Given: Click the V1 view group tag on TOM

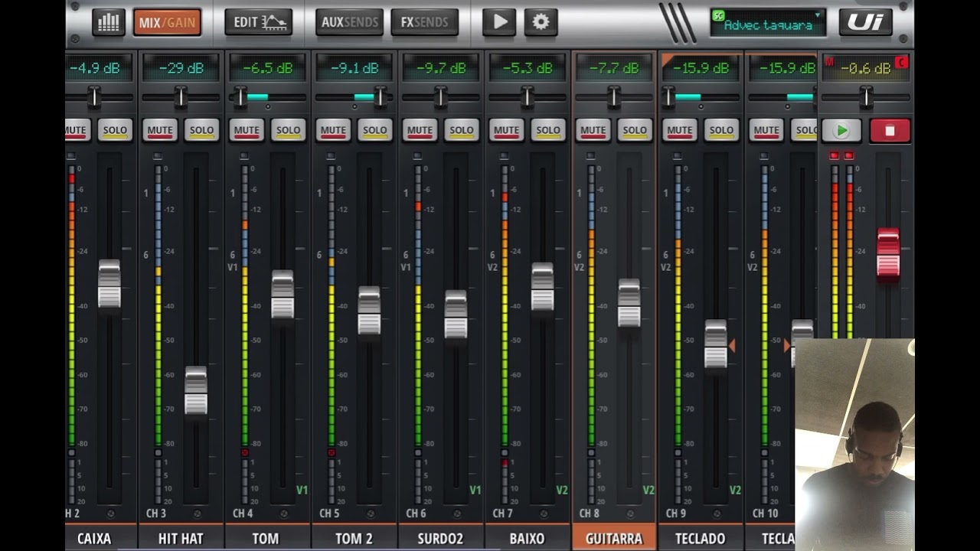Looking at the screenshot, I should coord(302,490).
